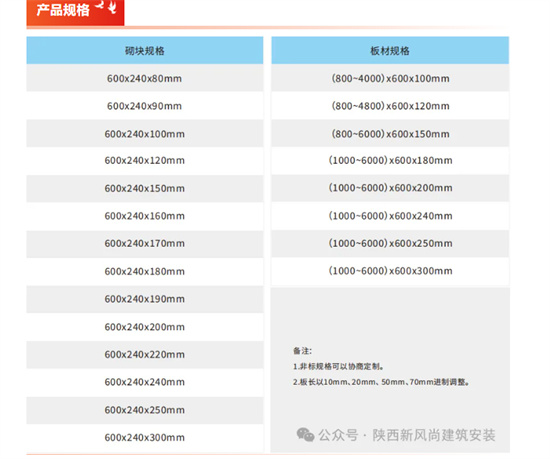
Task: Select the (800~4000)x600x100mm panel row
Action: [x=390, y=78]
